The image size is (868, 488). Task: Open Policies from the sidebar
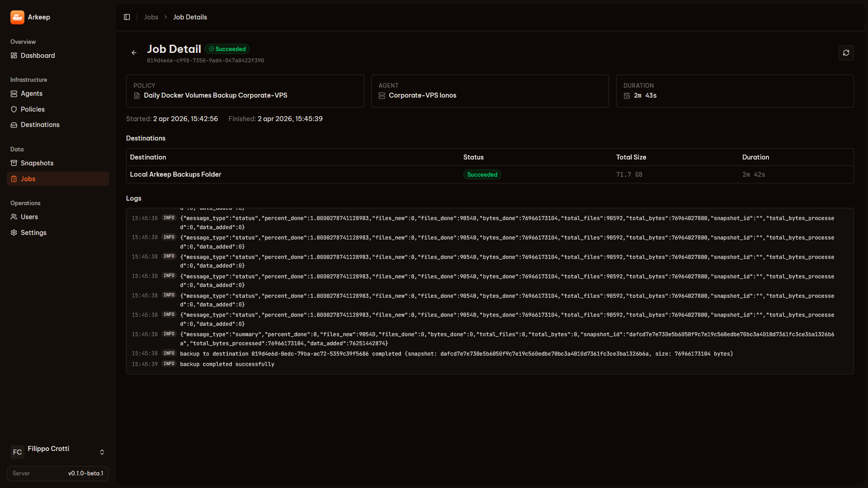33,109
